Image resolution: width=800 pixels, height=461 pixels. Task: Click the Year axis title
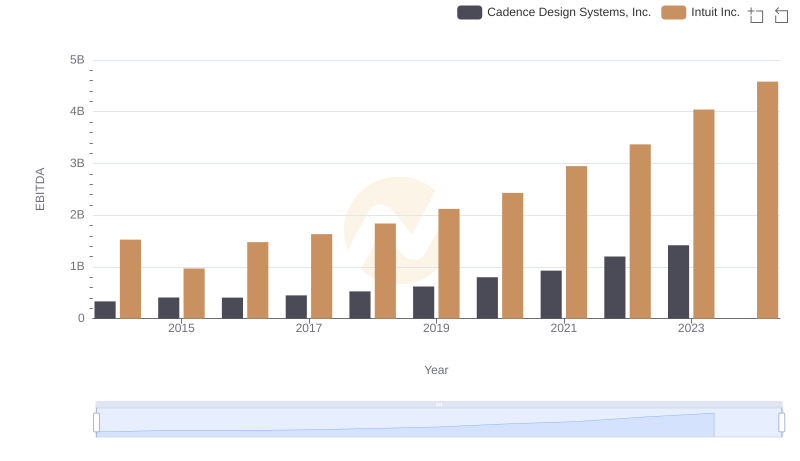pos(436,370)
